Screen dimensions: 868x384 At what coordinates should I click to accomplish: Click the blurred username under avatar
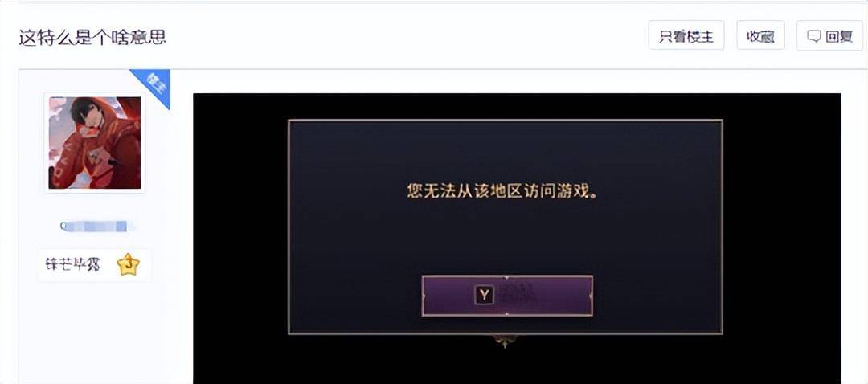96,226
